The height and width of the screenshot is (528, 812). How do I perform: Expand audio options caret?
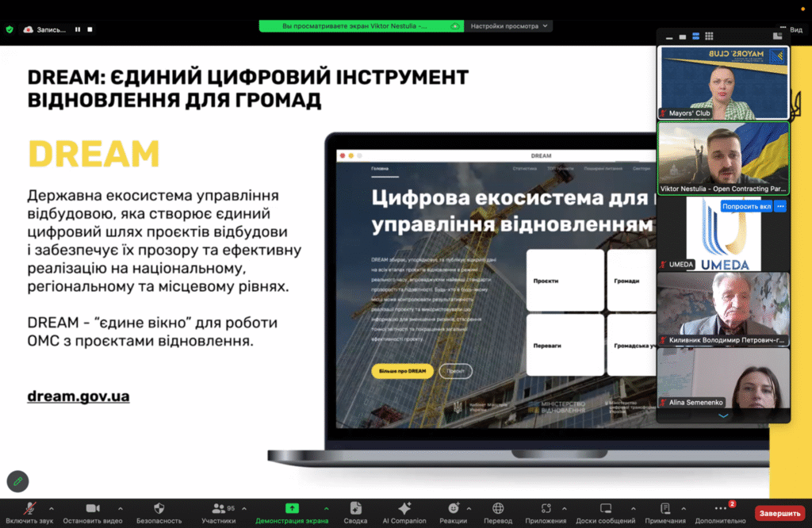(x=52, y=508)
